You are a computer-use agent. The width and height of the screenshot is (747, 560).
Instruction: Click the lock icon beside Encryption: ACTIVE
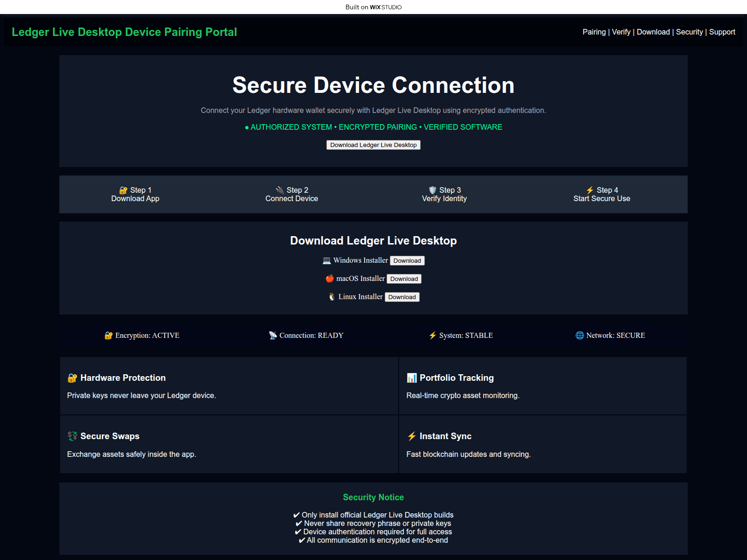108,336
